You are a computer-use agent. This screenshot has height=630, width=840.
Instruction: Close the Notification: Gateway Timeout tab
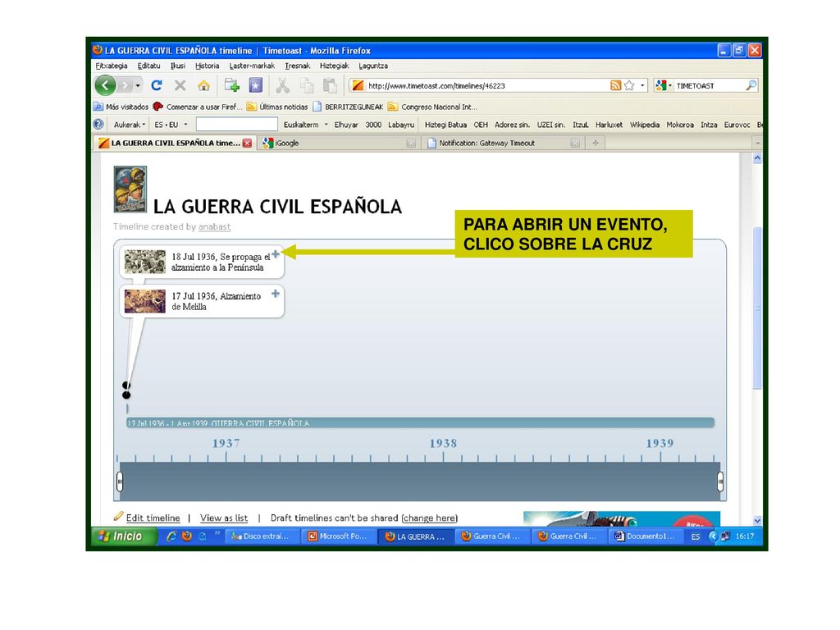click(575, 143)
